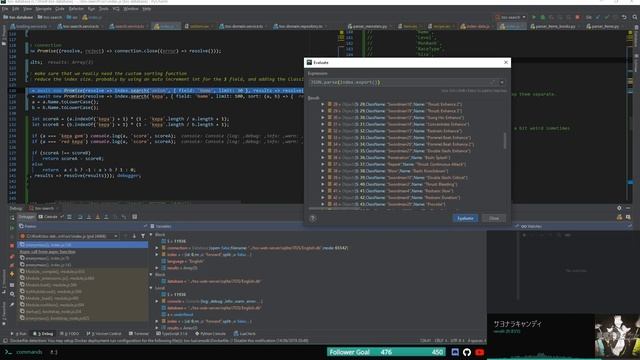Screen dimensions: 640x360
Task: Open the VCS menu
Action: [116, 9]
